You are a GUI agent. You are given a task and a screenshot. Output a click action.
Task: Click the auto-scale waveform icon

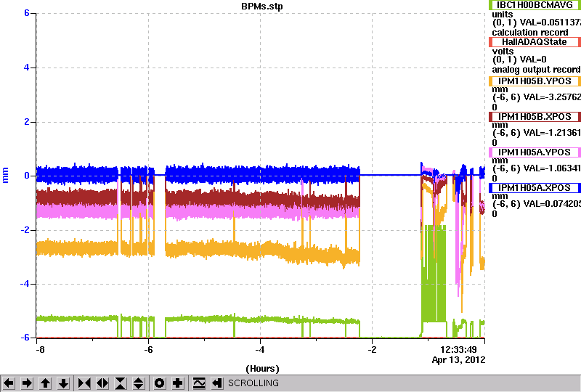(199, 383)
